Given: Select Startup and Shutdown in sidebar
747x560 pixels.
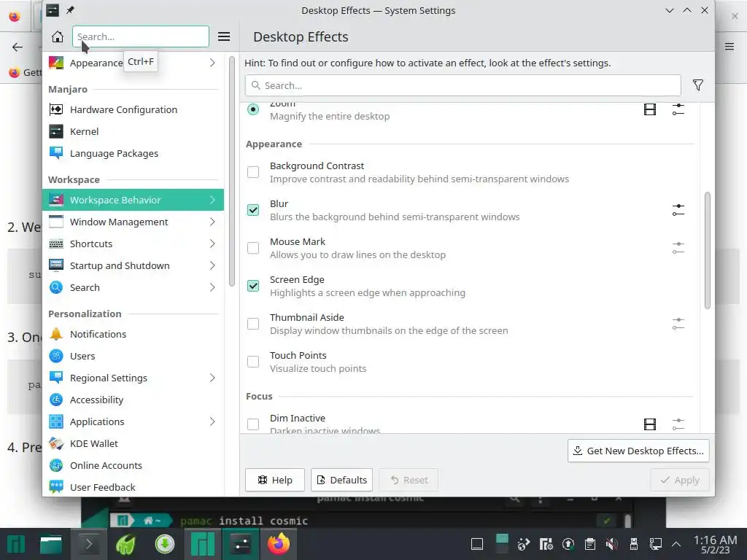Looking at the screenshot, I should click(133, 265).
